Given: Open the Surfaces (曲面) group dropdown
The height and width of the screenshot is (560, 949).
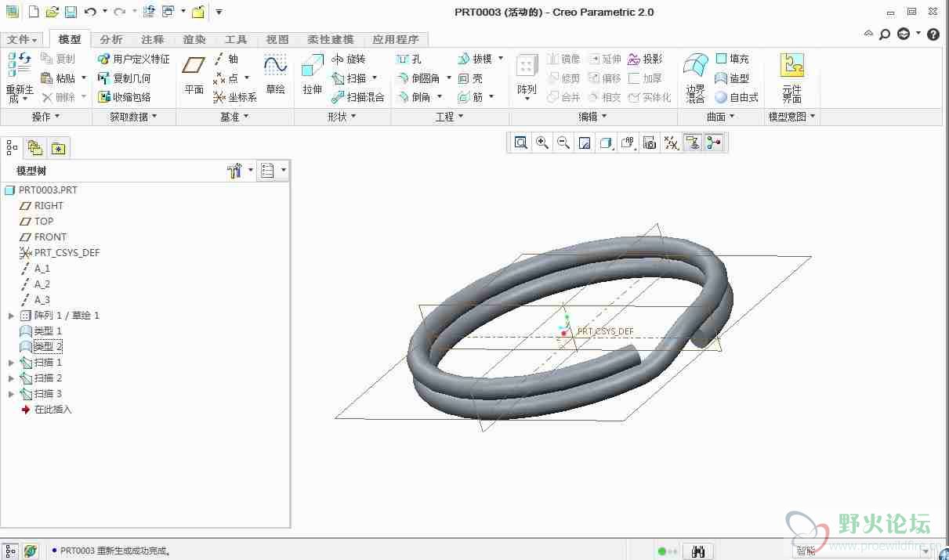Looking at the screenshot, I should (721, 117).
